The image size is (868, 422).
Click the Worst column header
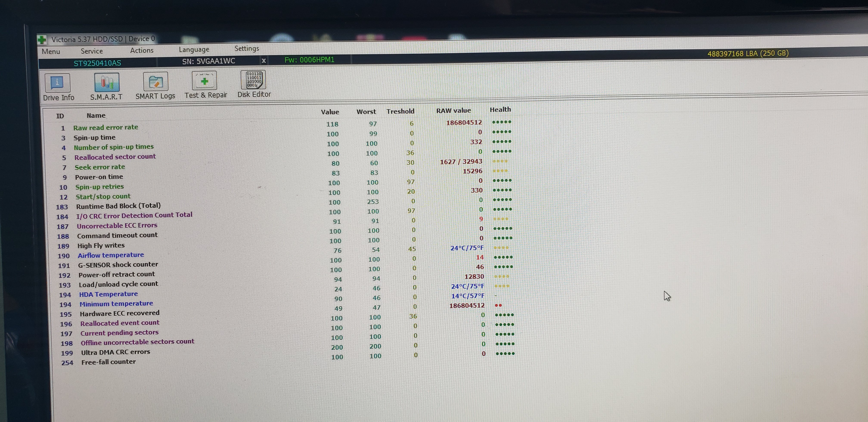(366, 112)
